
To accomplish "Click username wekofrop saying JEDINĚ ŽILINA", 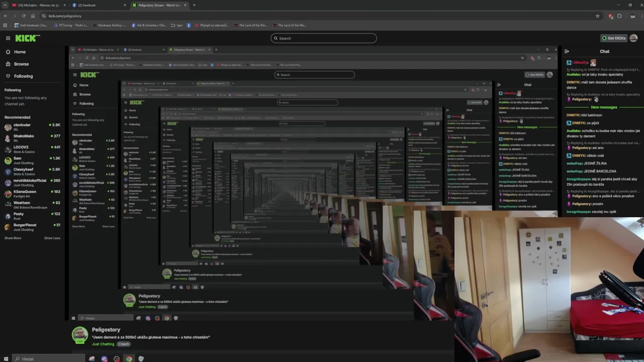I will click(575, 163).
